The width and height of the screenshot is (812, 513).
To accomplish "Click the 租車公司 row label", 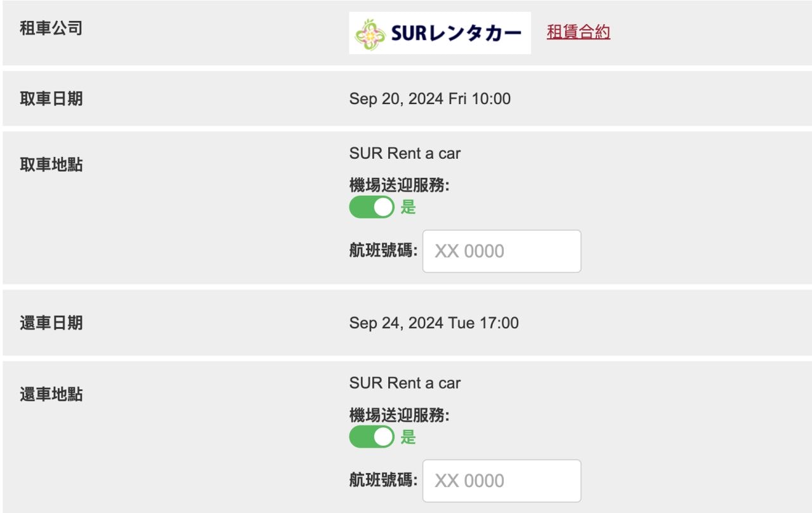I will click(51, 29).
